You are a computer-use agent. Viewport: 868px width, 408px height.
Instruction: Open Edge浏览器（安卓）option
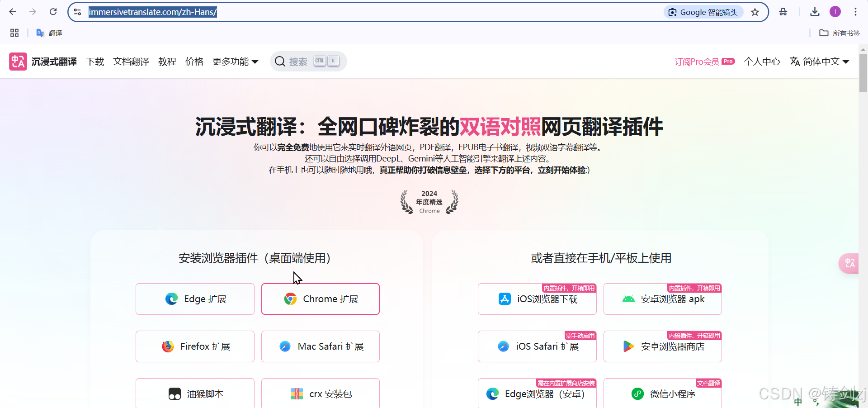pos(537,393)
